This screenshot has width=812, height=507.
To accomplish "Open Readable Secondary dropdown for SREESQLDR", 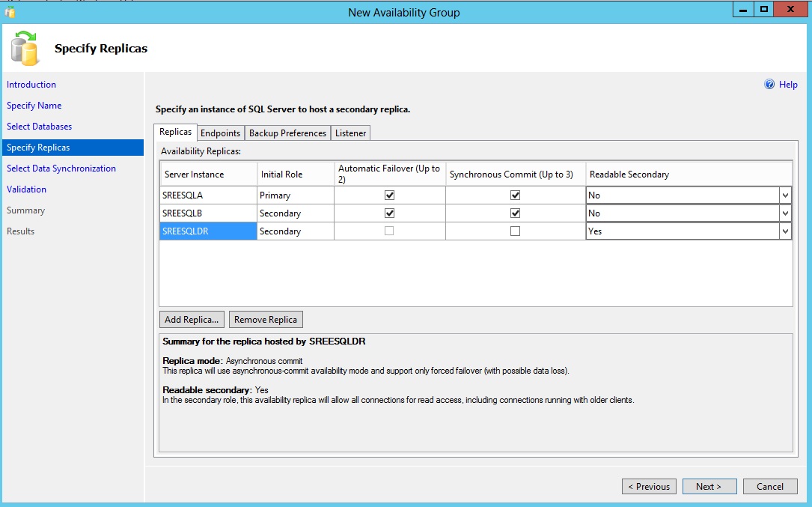I will pyautogui.click(x=785, y=231).
